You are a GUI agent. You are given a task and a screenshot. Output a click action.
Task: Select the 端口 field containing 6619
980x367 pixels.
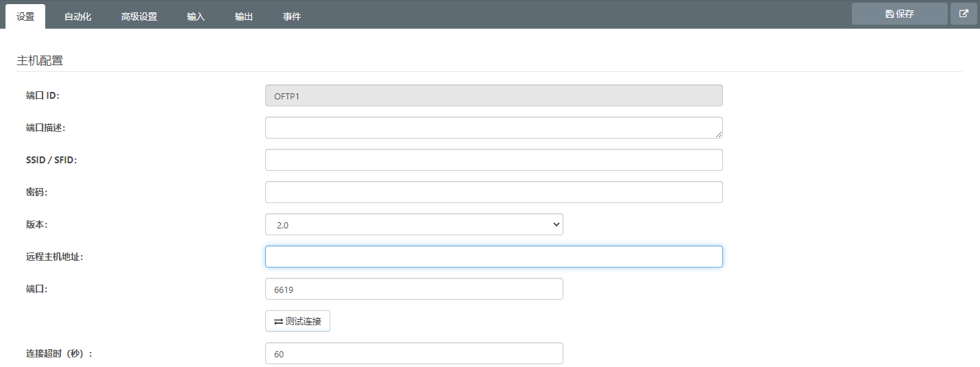point(414,289)
